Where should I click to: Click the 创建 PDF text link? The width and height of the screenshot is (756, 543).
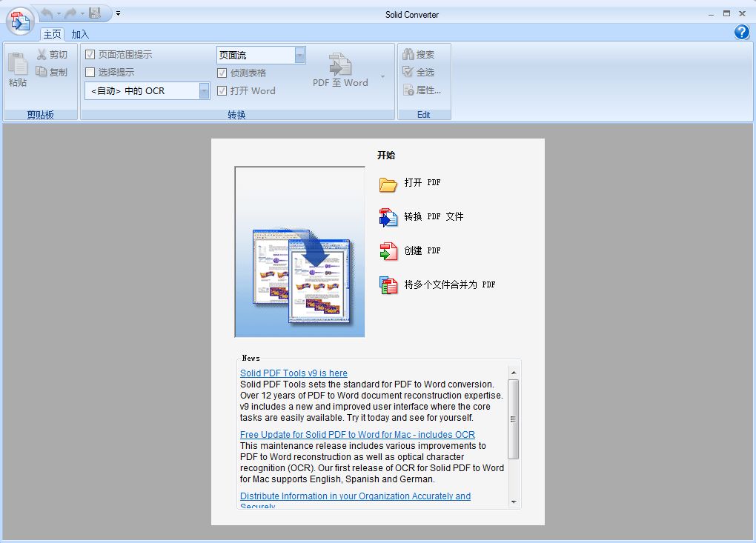(422, 250)
